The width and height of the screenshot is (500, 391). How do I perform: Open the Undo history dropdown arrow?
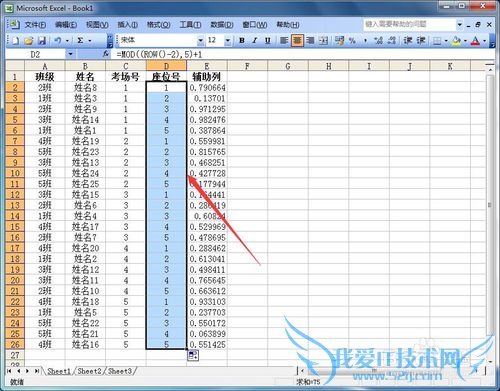67,41
